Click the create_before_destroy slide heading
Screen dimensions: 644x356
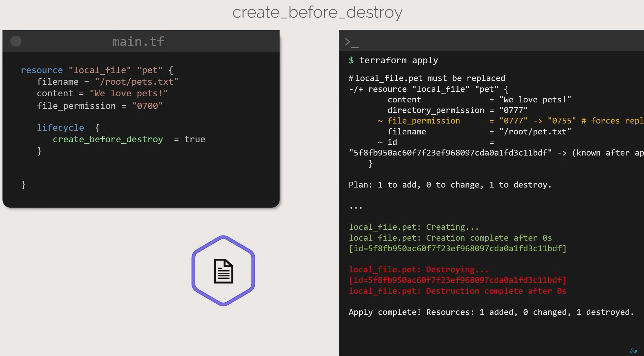tap(317, 12)
